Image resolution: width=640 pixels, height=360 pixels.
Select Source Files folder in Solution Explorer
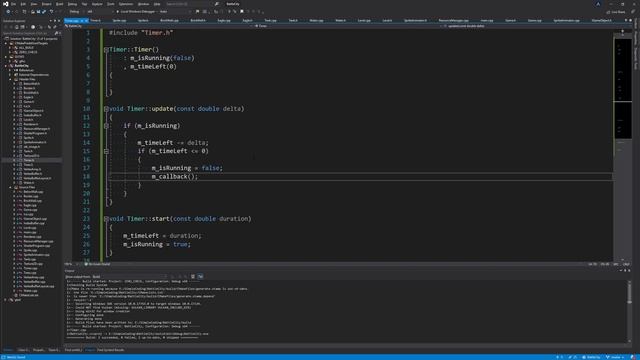point(27,187)
